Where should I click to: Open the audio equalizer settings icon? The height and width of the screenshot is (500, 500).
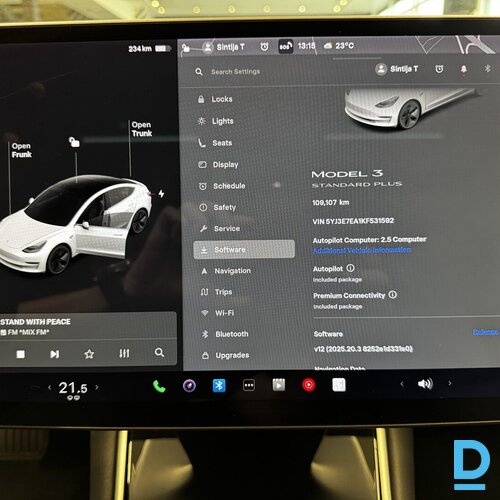[124, 353]
